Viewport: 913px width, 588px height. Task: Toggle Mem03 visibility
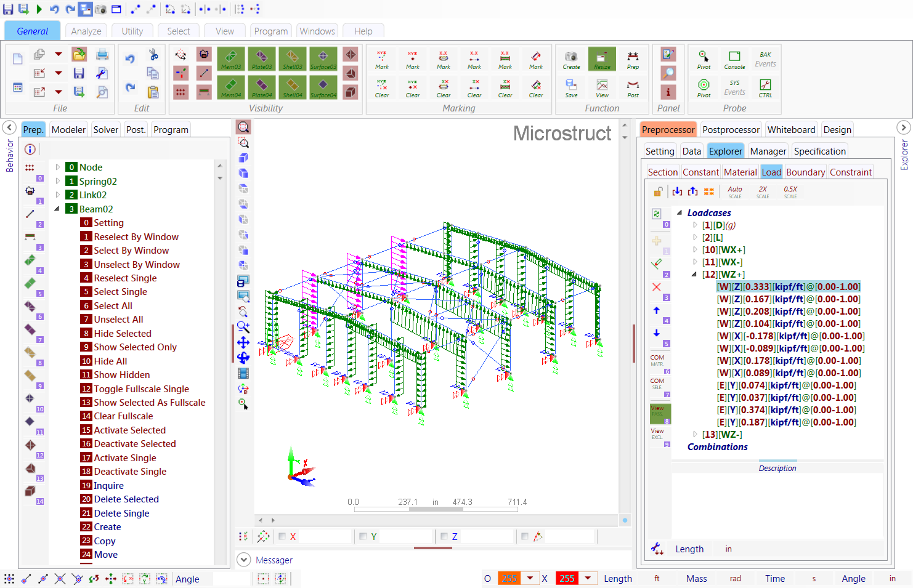231,59
